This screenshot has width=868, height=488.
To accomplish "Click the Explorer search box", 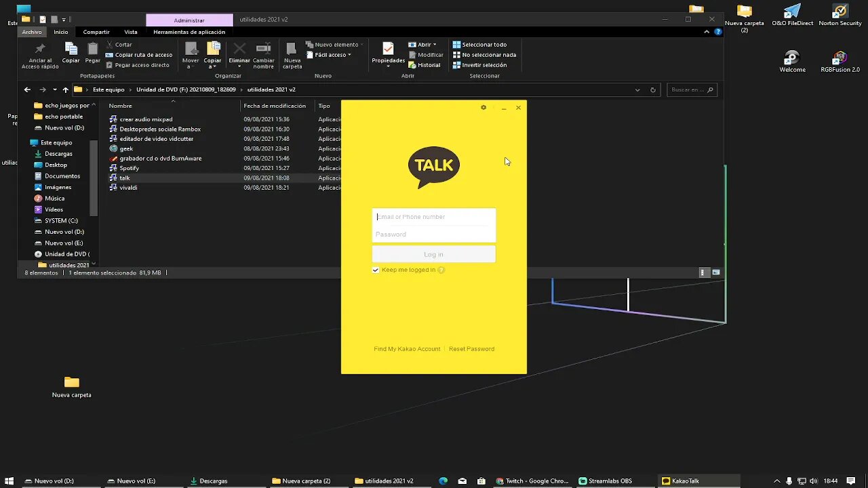I will point(692,89).
